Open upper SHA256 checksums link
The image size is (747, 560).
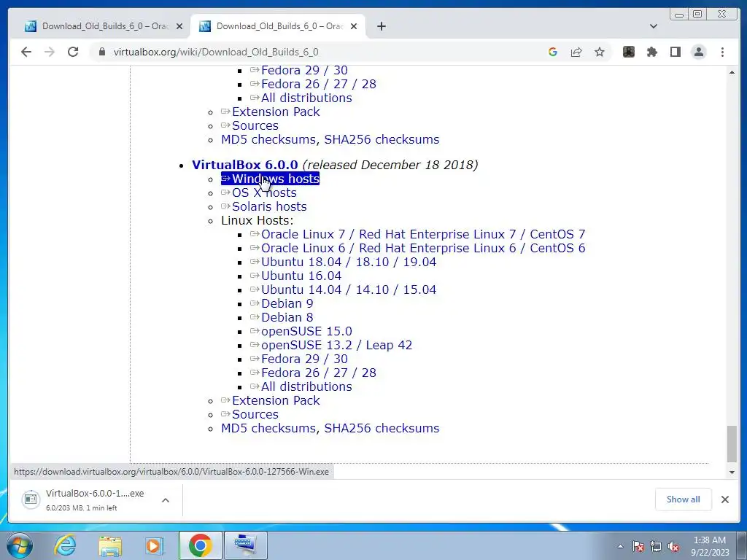(382, 139)
